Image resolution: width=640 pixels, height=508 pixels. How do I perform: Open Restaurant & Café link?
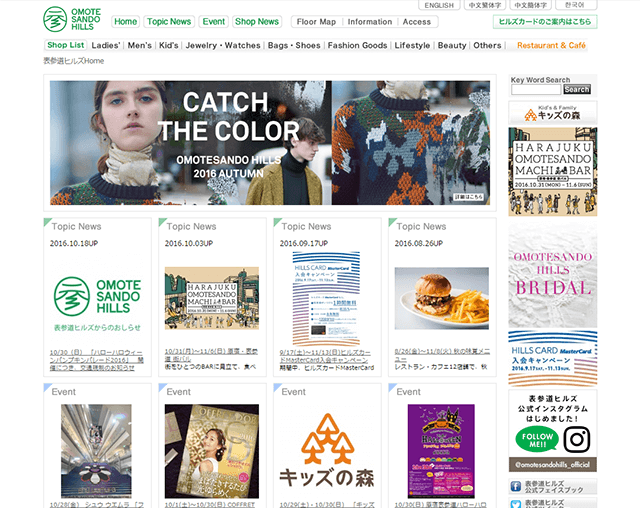pos(551,45)
